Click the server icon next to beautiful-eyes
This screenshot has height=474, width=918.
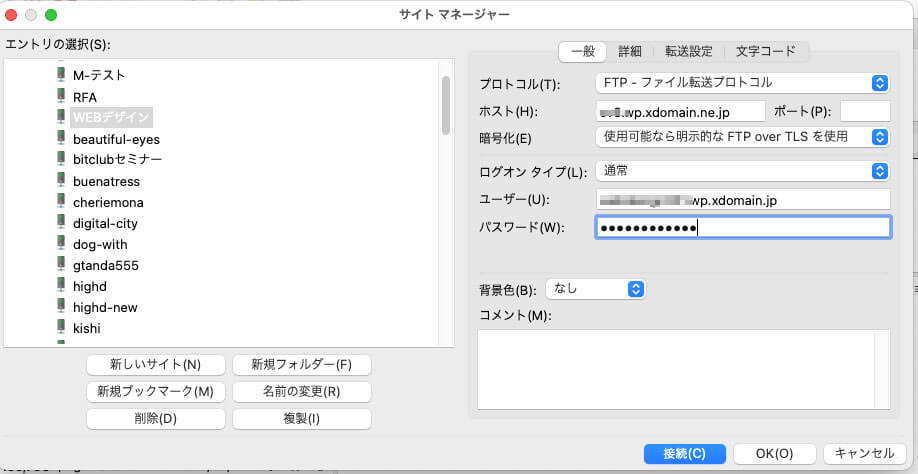[x=61, y=139]
